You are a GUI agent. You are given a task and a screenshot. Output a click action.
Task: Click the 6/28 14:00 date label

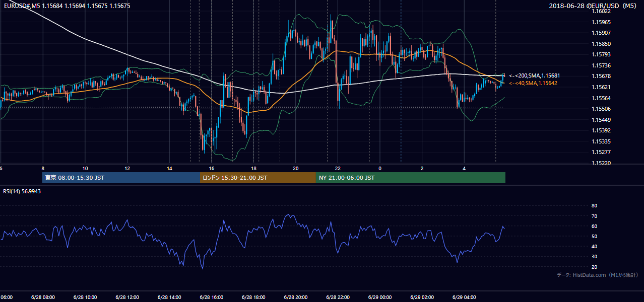[x=169, y=297]
